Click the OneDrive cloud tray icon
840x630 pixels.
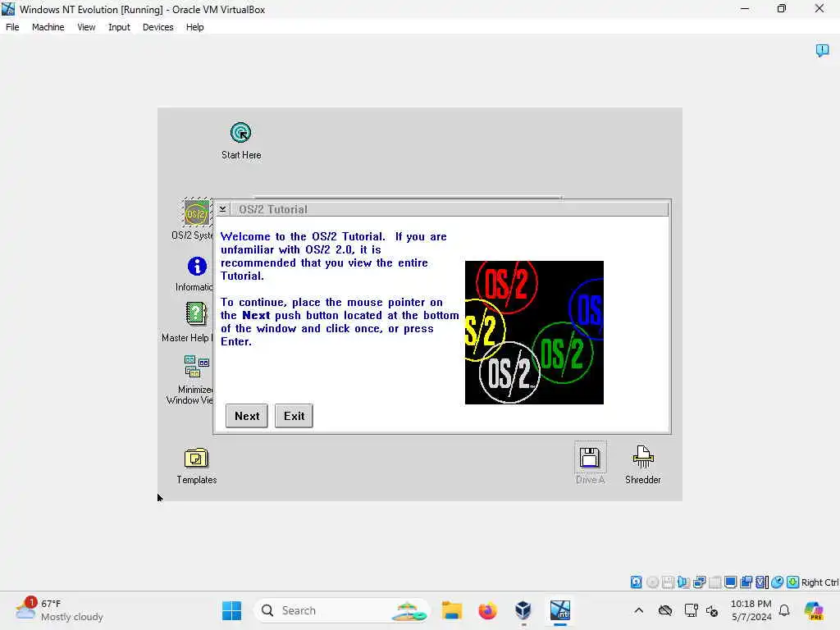click(665, 610)
